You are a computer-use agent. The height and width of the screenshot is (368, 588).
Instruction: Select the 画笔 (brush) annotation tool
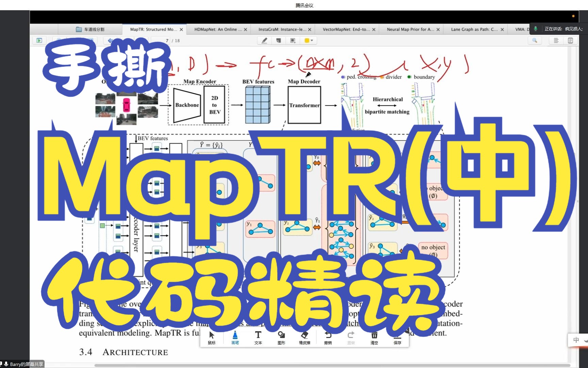tap(235, 338)
